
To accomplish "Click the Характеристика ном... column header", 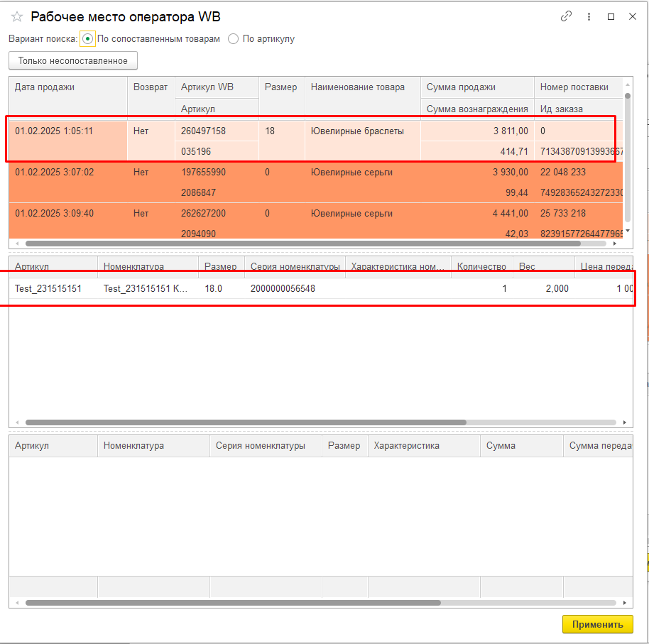I will [x=398, y=267].
